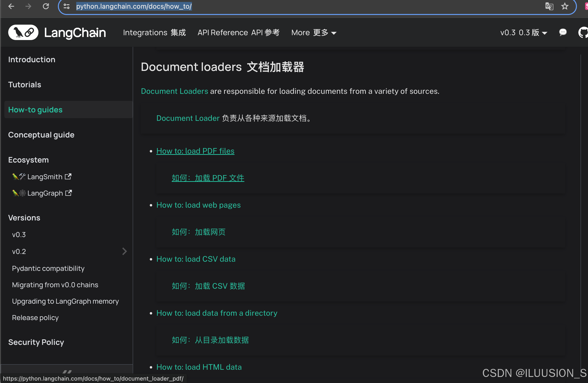Open the More dropdown menu
588x383 pixels.
click(314, 33)
